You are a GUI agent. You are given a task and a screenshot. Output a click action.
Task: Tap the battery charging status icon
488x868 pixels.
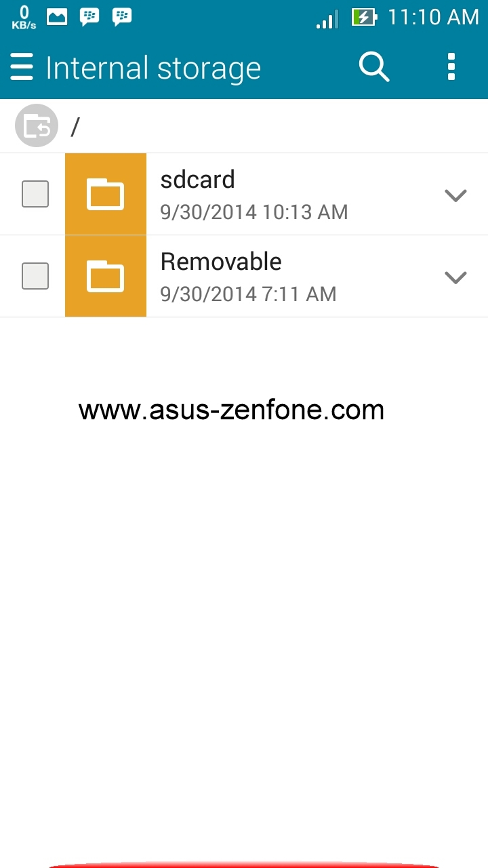pos(364,17)
